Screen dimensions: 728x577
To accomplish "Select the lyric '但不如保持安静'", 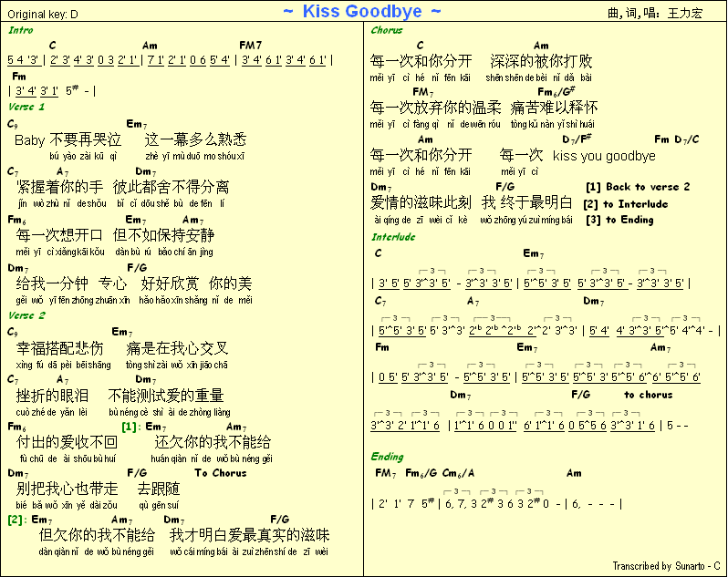I will tap(163, 235).
